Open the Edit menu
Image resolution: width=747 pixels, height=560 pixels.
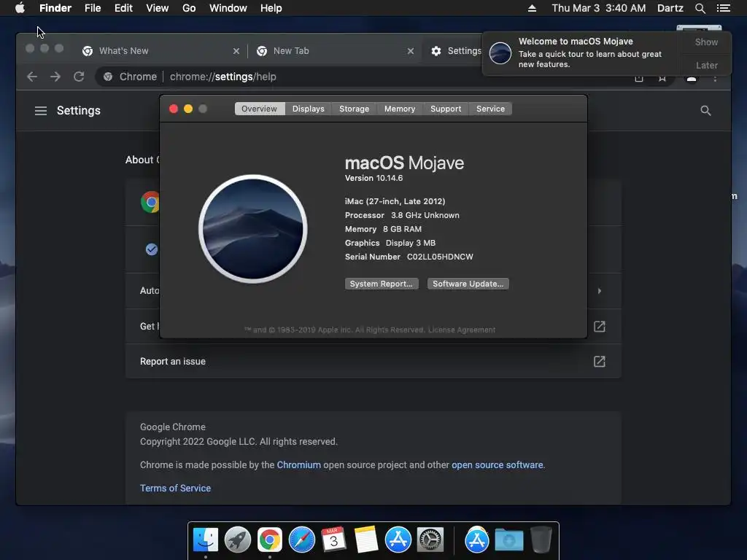(123, 8)
